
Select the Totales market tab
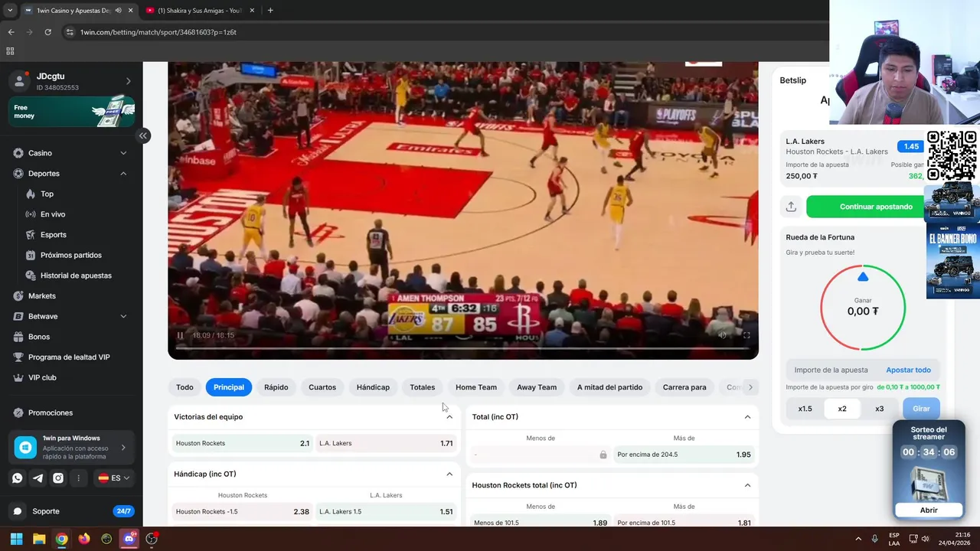pyautogui.click(x=422, y=387)
